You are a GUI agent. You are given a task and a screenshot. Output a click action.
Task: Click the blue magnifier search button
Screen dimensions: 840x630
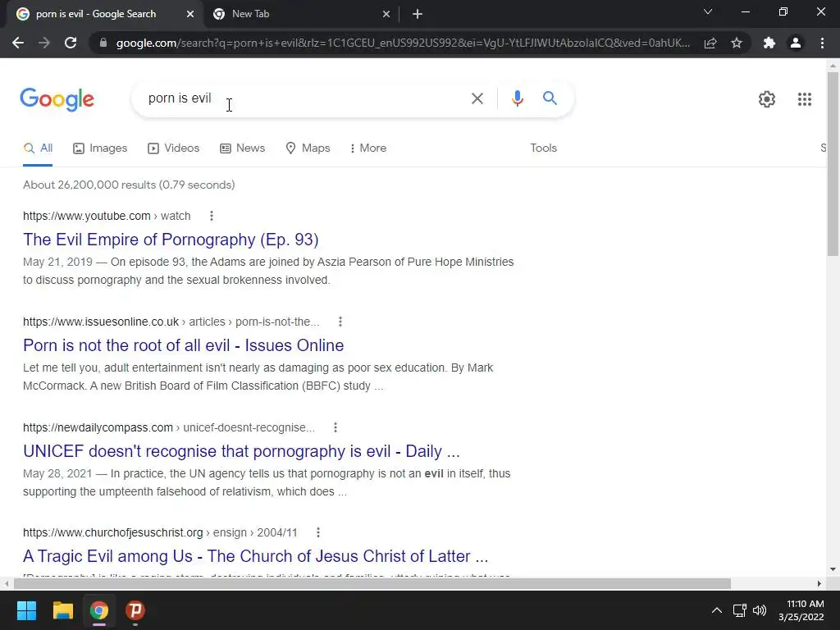click(x=550, y=98)
